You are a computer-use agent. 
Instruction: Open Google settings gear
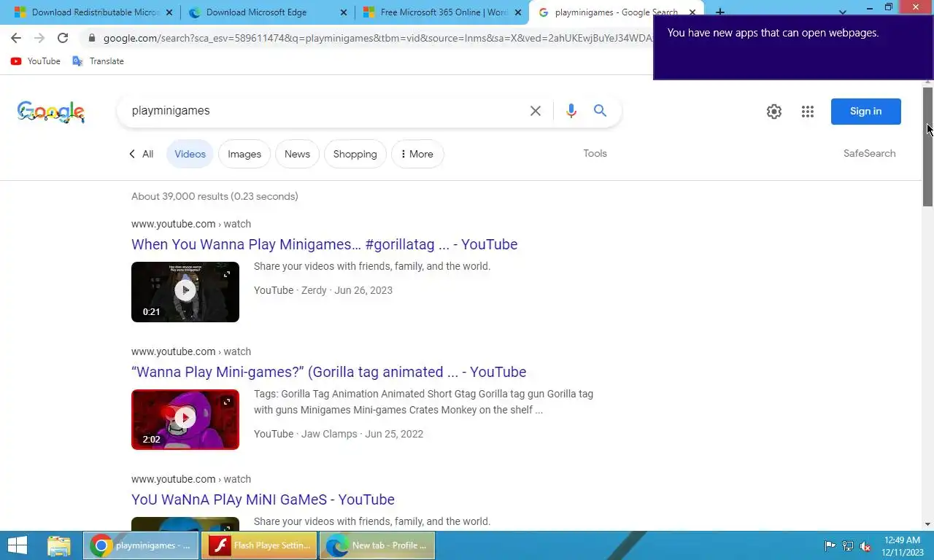click(774, 112)
